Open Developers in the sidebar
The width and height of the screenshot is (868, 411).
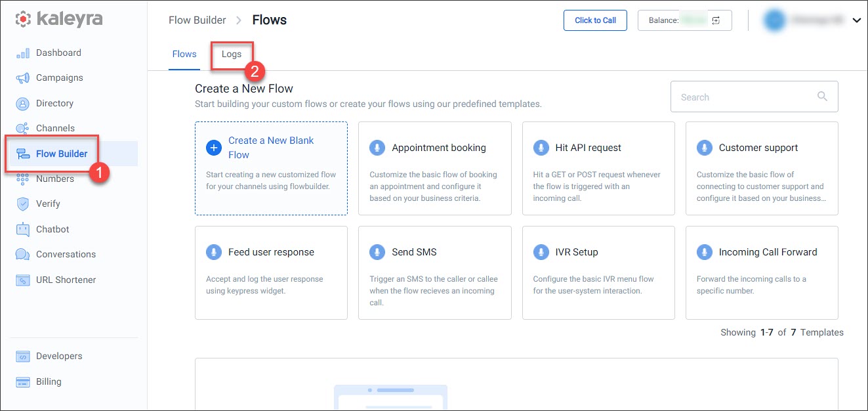coord(59,356)
